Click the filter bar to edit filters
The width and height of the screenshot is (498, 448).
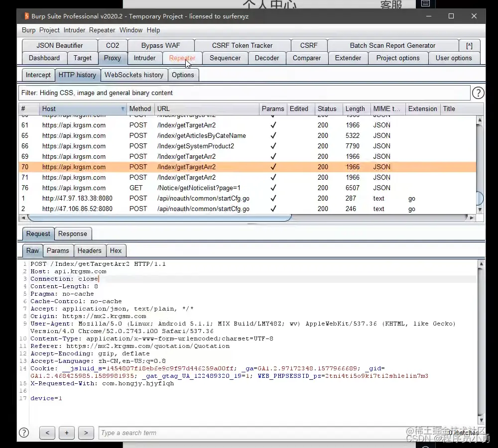tap(244, 93)
